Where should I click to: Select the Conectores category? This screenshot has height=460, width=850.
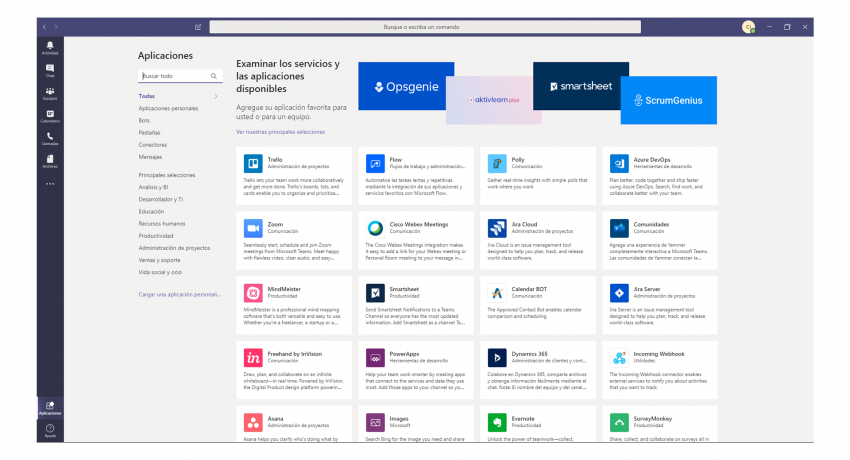[x=153, y=145]
